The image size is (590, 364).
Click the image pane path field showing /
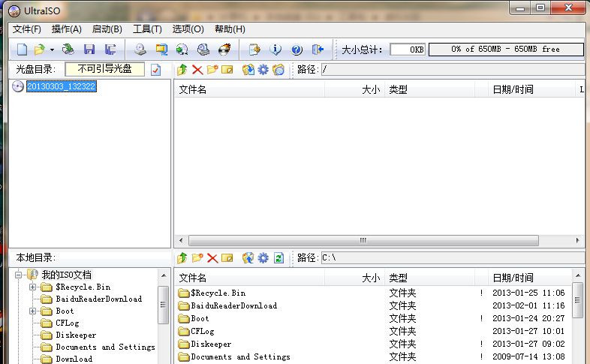453,70
